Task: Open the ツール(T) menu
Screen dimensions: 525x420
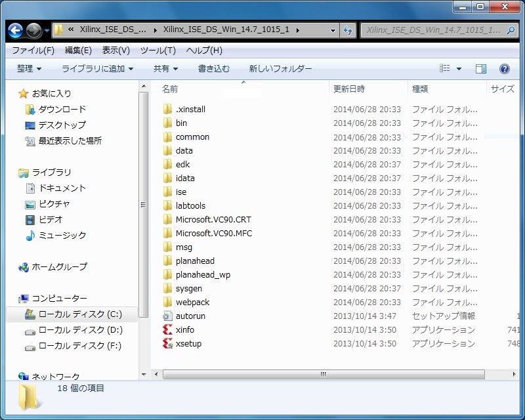Action: coord(157,51)
